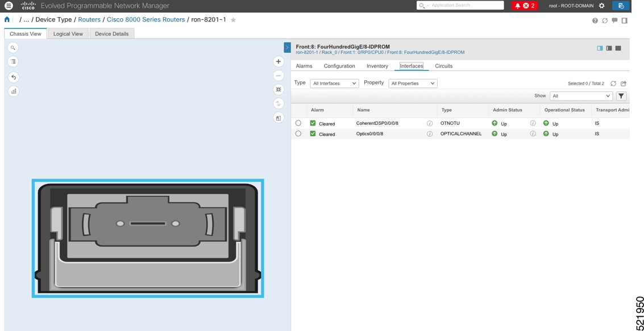Select the Optics0/0/0/8 row radio button
Viewport: 644px width, 331px height.
[298, 134]
